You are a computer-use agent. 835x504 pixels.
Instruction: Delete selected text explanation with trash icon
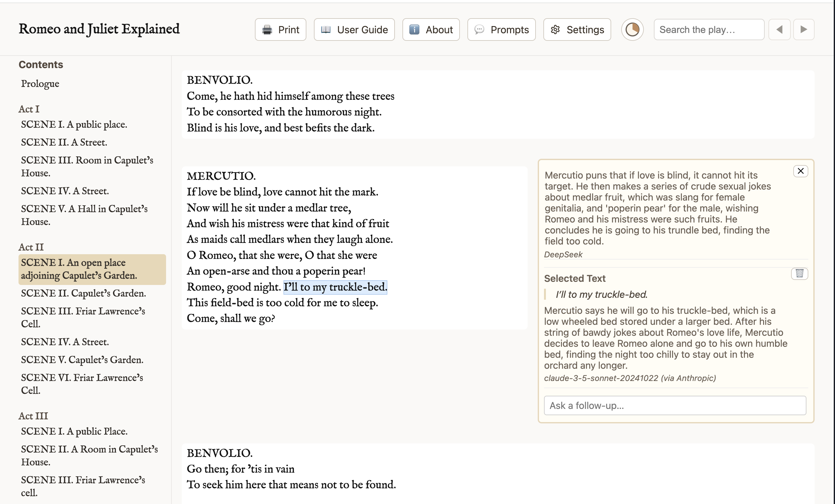point(800,273)
